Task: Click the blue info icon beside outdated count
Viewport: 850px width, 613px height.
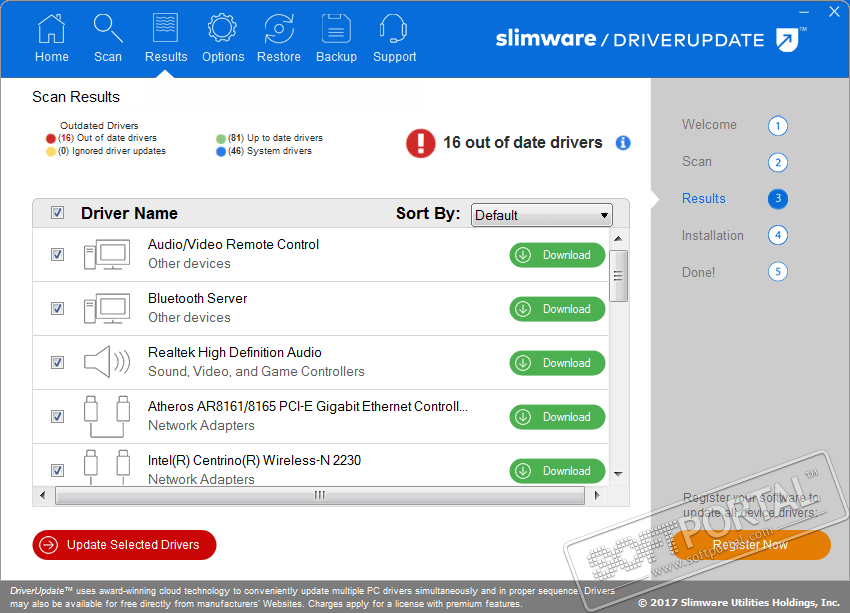Action: tap(623, 143)
